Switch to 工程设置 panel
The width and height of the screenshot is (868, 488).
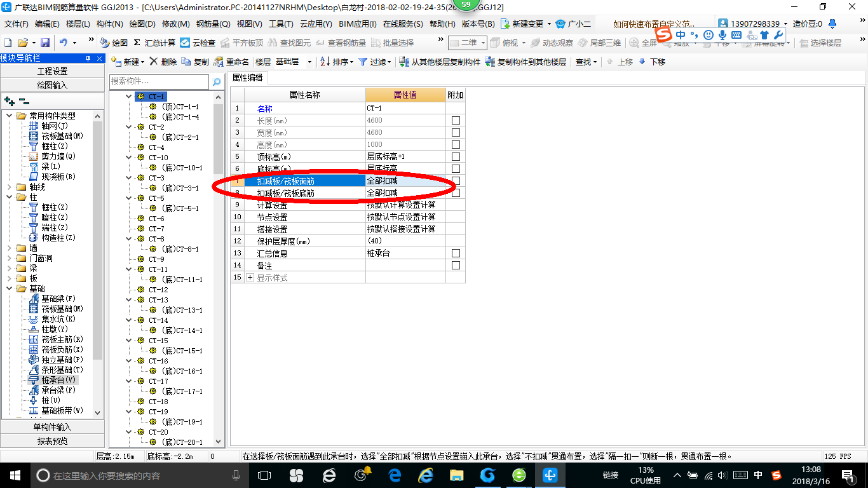click(x=52, y=71)
